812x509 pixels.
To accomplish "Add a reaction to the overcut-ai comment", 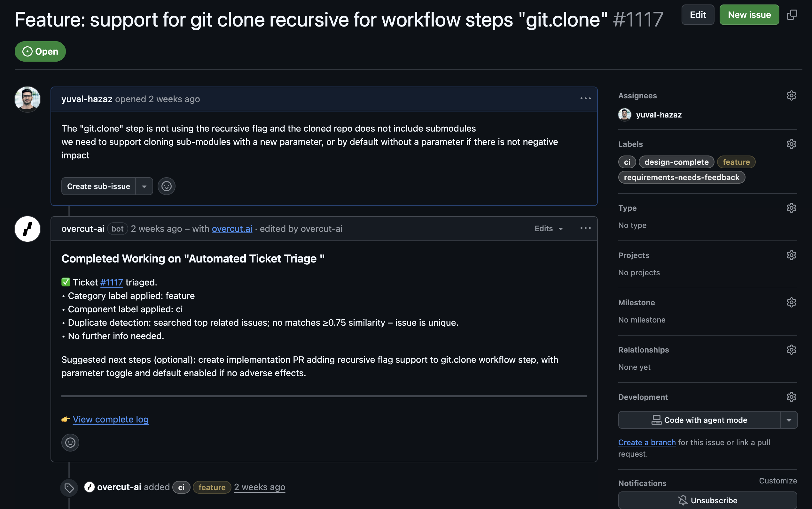I will (x=70, y=442).
